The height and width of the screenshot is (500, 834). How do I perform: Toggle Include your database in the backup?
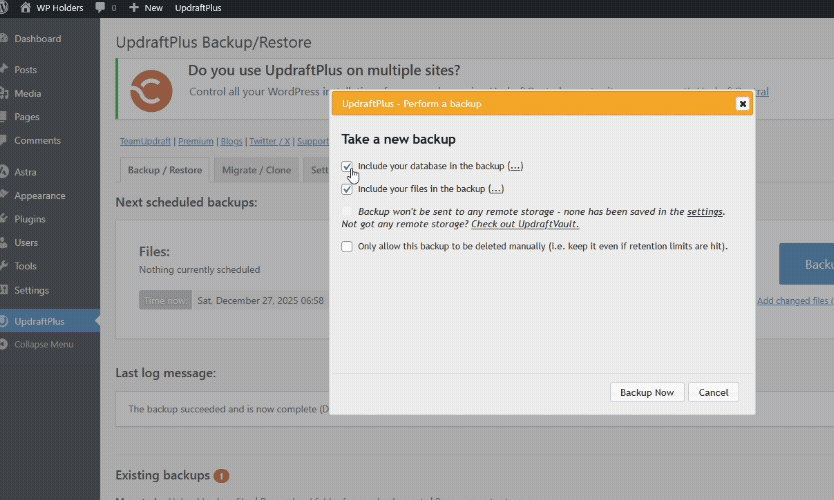pyautogui.click(x=347, y=166)
